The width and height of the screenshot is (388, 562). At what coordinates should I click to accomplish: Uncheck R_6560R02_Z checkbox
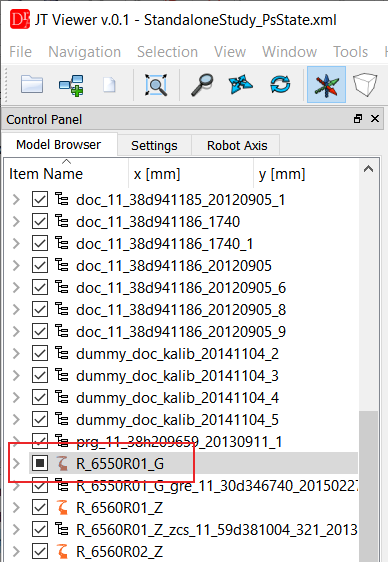(x=40, y=551)
